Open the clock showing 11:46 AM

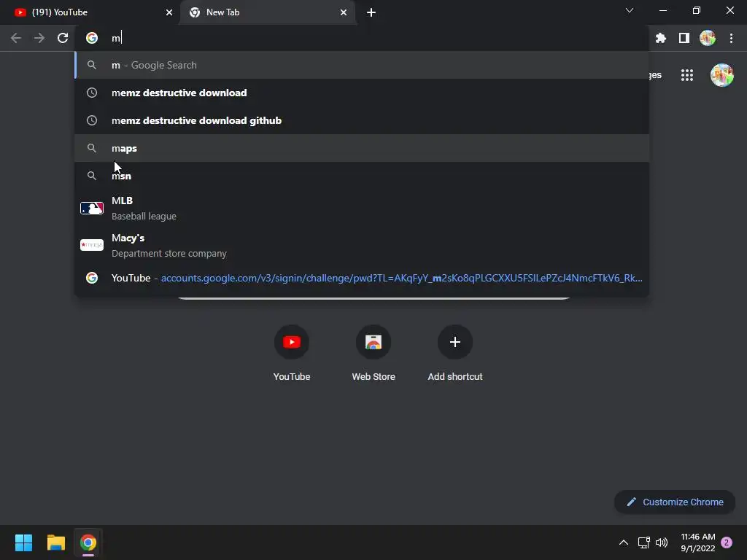pos(698,542)
